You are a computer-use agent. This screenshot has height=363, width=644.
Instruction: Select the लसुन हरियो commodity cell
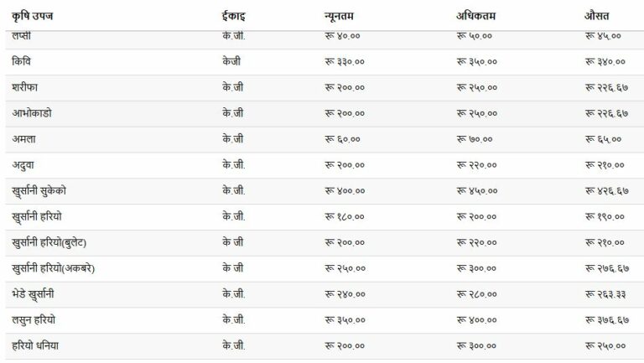click(34, 320)
